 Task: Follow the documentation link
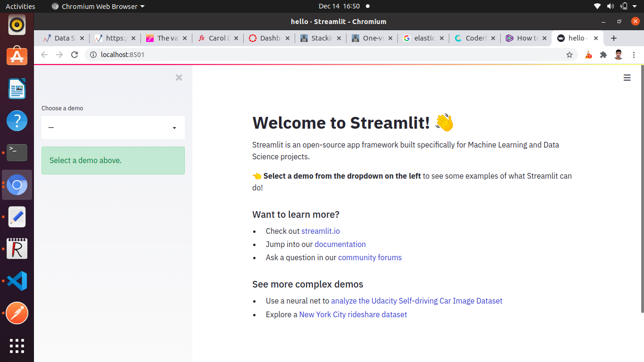pyautogui.click(x=340, y=244)
